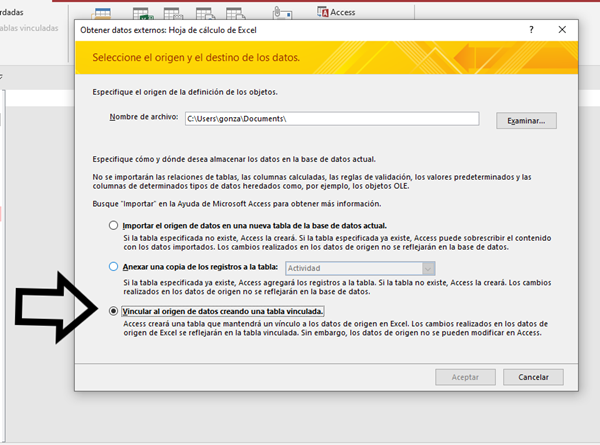Click the ribbon icon just left of Access

(x=283, y=13)
